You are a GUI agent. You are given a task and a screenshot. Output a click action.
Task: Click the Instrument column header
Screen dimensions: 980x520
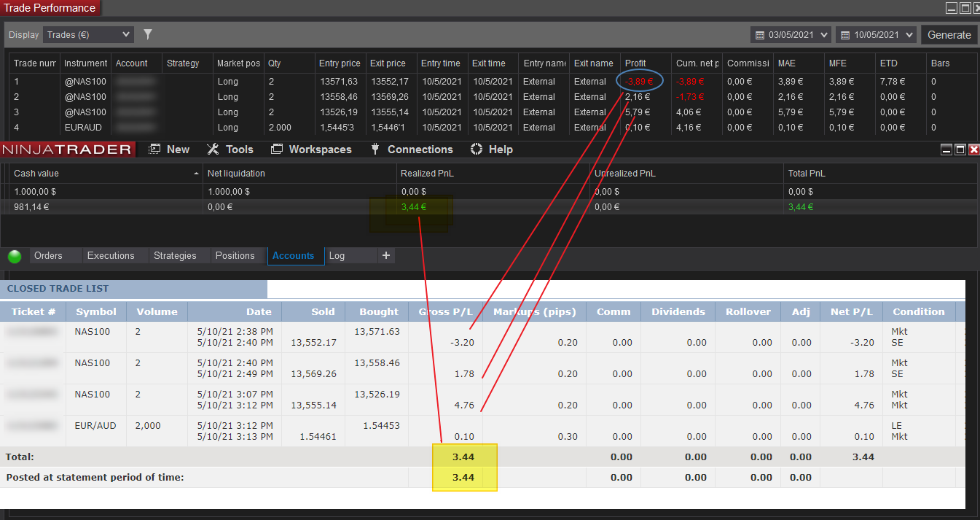click(85, 63)
